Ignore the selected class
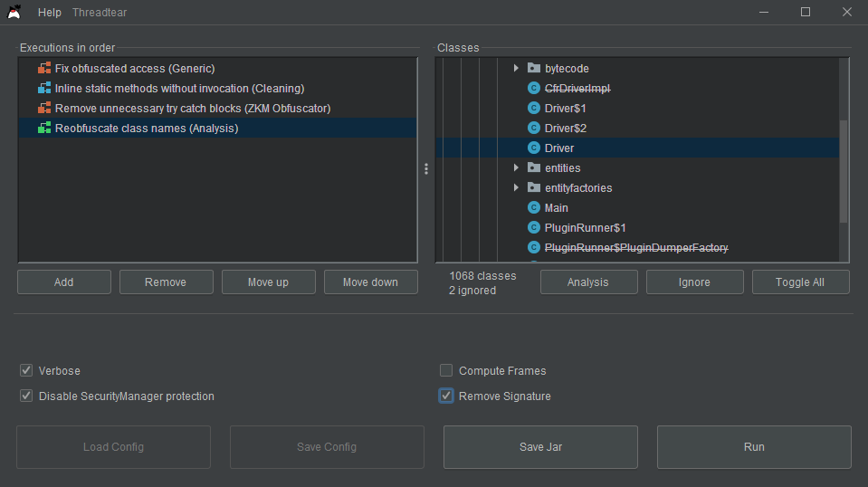 point(695,282)
